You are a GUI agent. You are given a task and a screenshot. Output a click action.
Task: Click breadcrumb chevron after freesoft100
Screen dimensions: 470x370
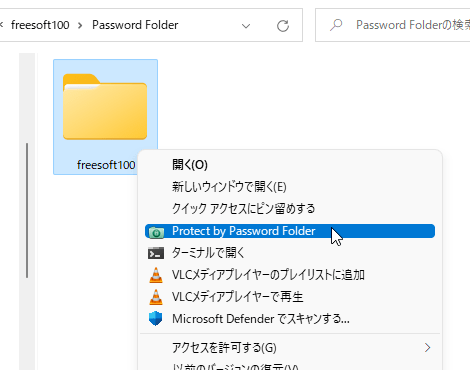(80, 25)
